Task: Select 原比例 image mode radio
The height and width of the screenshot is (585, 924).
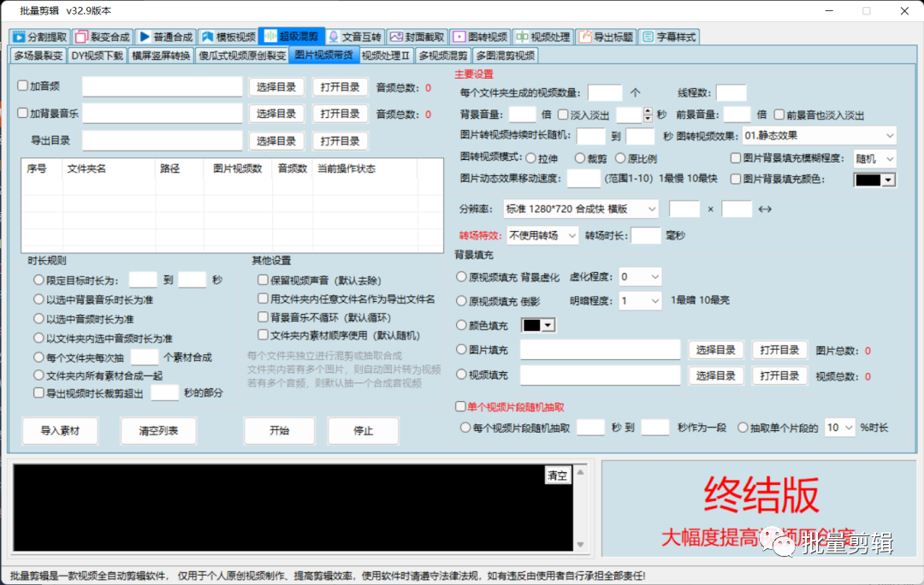Action: (x=620, y=158)
